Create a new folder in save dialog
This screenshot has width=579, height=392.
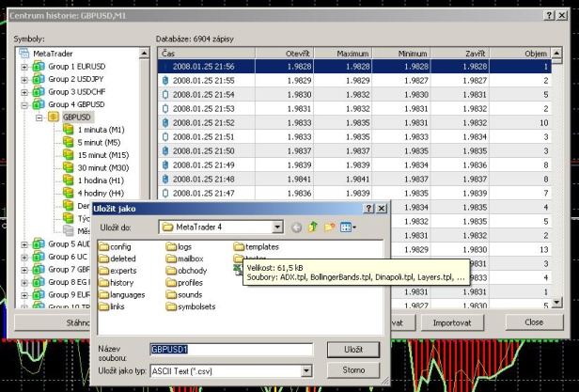click(x=329, y=227)
